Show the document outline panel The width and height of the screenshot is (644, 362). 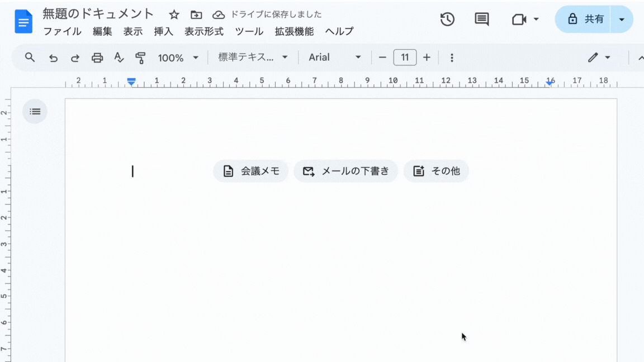pyautogui.click(x=35, y=111)
